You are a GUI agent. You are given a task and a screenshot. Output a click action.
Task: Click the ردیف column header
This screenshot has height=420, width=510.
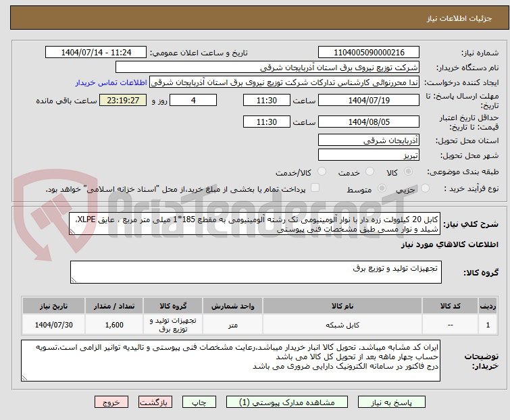tap(488, 306)
